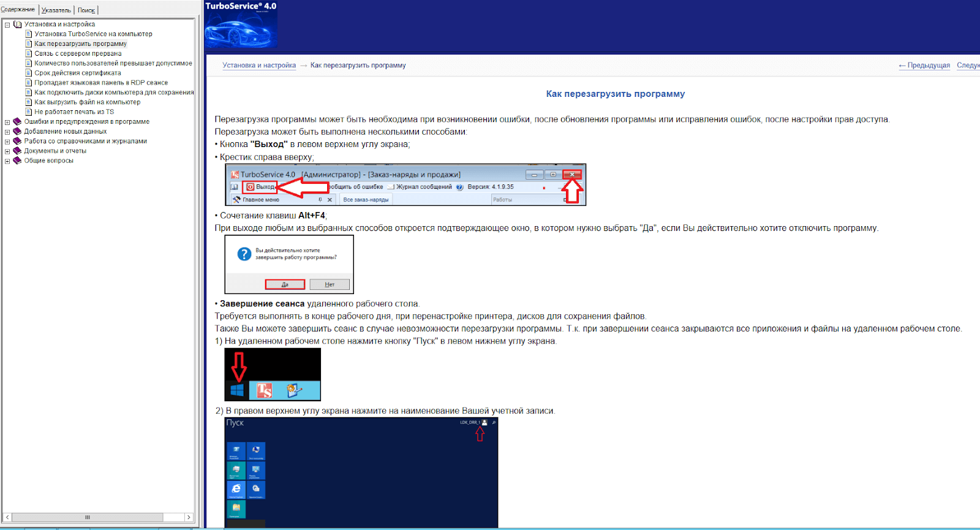Viewport: 980px width, 530px height.
Task: Expand the Документы и отчеты node
Action: click(x=7, y=151)
